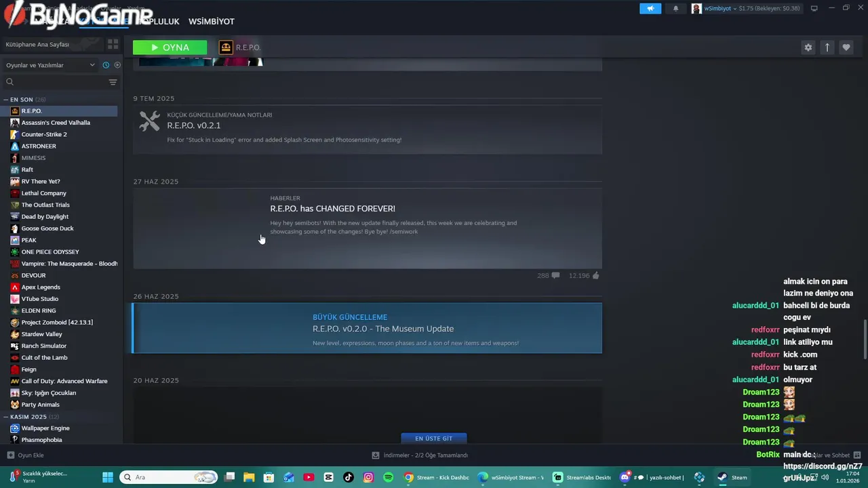Open the R.E.P.O. game icon in header
The image size is (868, 488).
click(226, 47)
